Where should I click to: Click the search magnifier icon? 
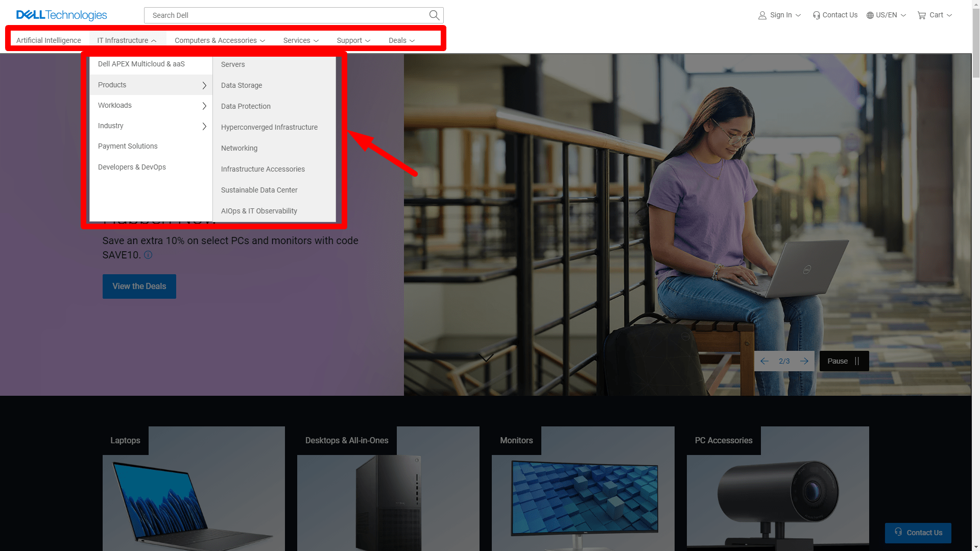(x=434, y=15)
